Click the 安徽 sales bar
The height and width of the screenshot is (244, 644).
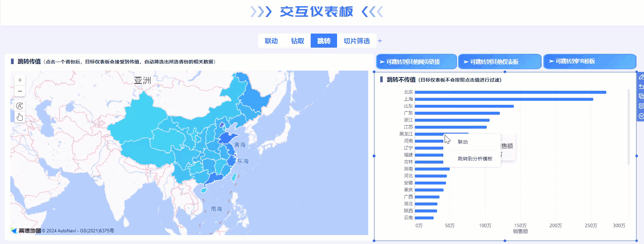tap(430, 183)
